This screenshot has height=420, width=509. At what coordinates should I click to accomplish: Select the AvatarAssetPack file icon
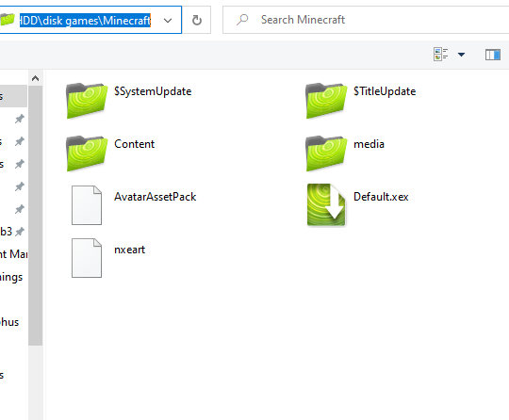tap(87, 205)
